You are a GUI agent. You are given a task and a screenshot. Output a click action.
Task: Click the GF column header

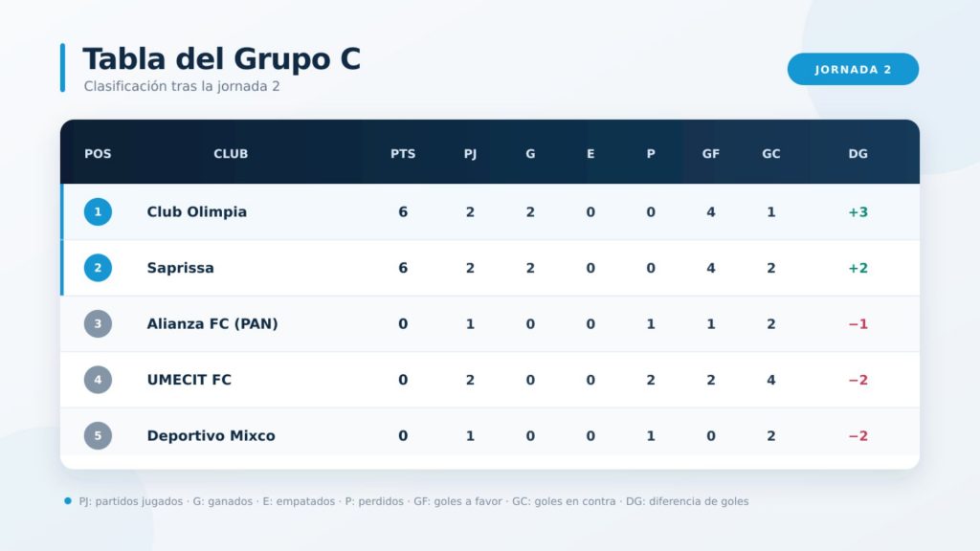[x=711, y=154]
